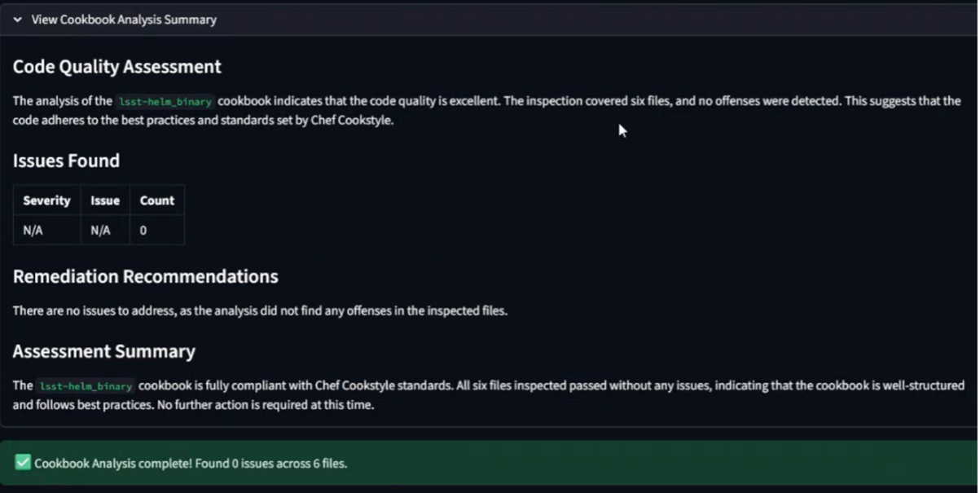
Task: Click the Issues Found table
Action: pos(98,215)
